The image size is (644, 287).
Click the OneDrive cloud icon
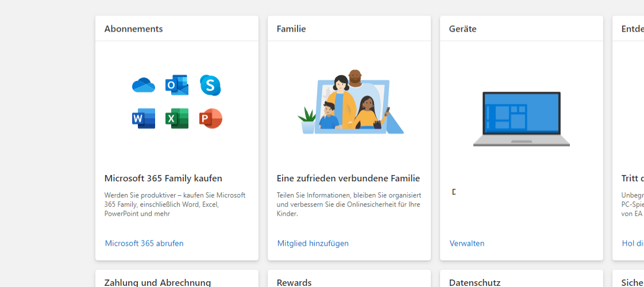coord(144,85)
